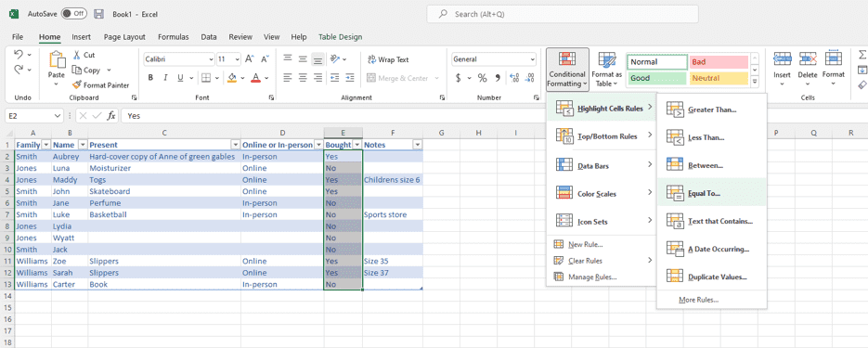Screen dimensions: 868x348
Task: Click the Wrap Text button
Action: point(388,59)
